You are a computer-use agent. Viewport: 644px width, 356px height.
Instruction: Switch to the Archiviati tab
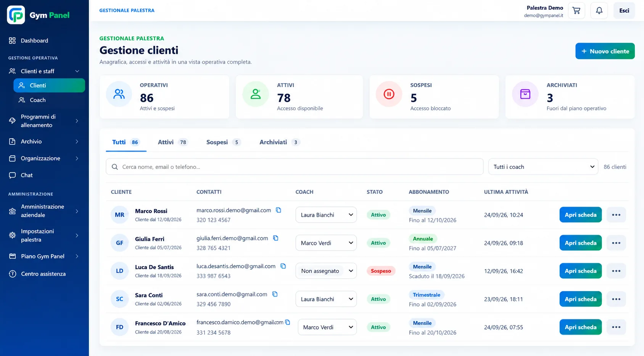pyautogui.click(x=280, y=142)
